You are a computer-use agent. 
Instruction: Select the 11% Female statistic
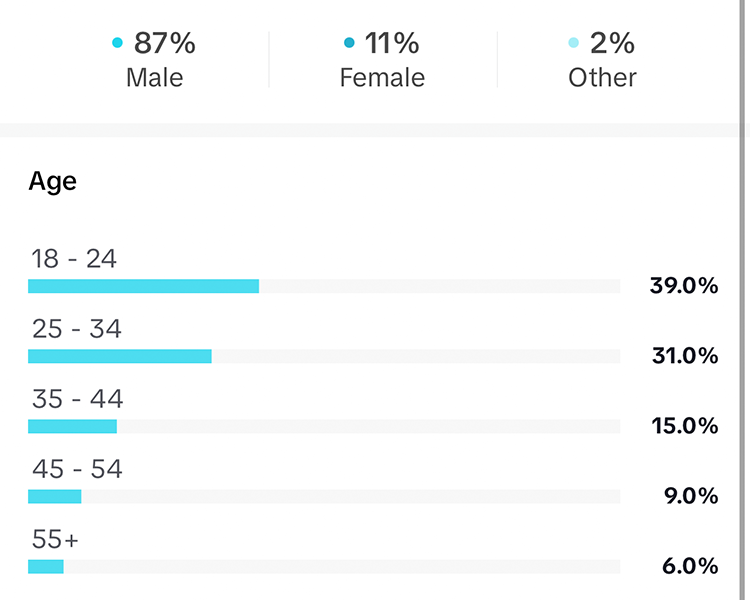[392, 43]
